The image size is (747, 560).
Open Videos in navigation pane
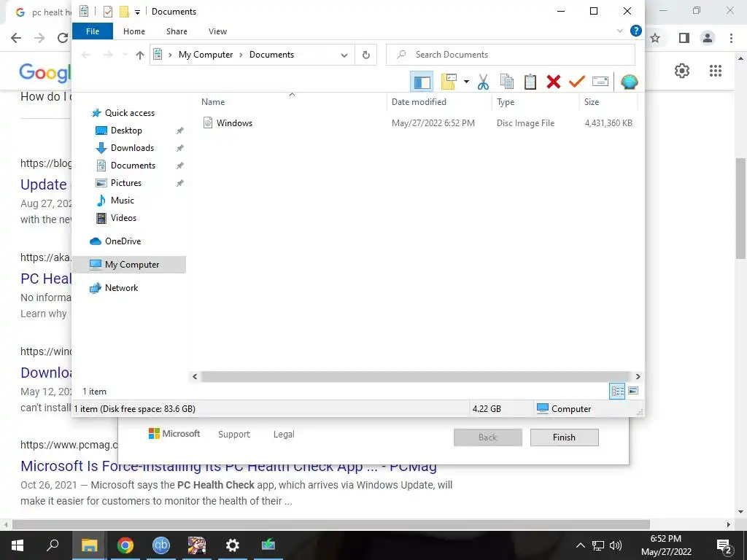(x=123, y=218)
